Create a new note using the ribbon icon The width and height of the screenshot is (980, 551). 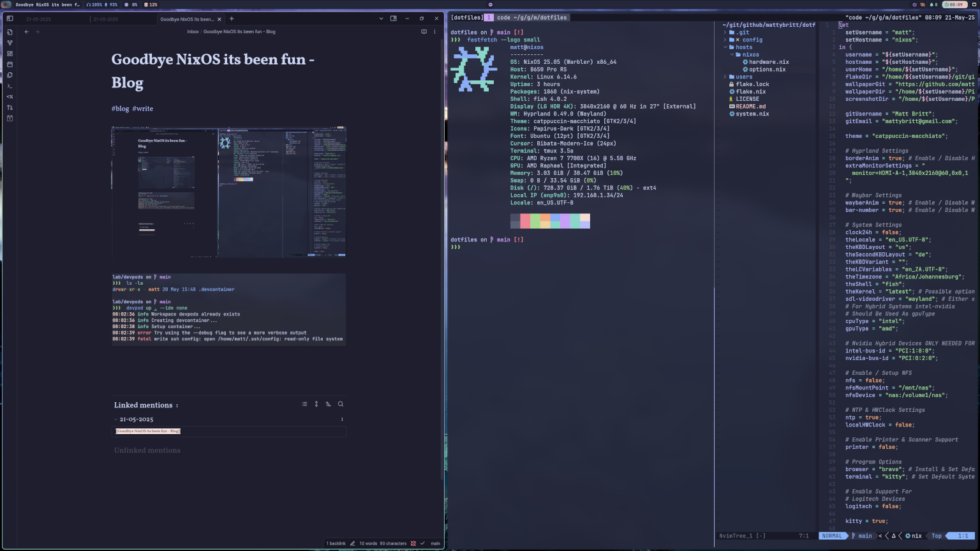10,32
